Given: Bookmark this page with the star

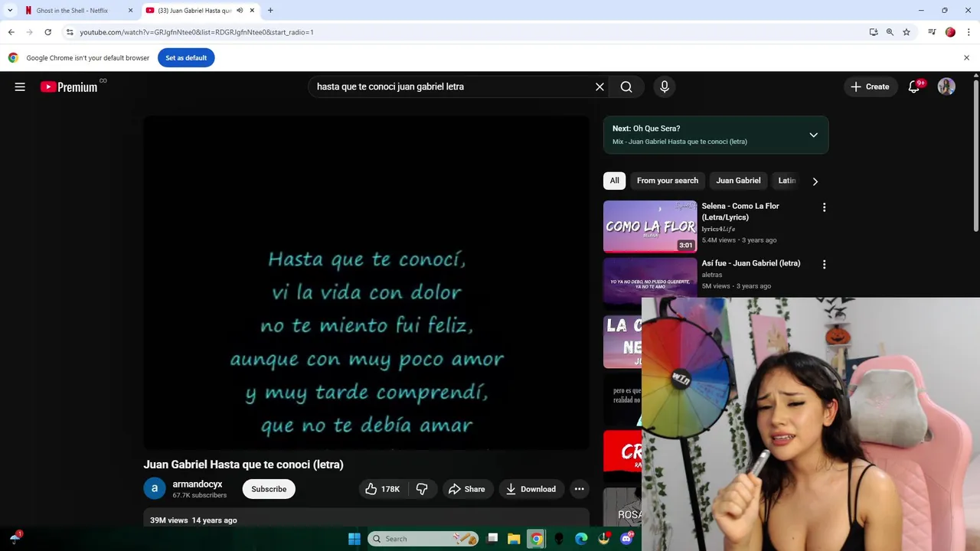Looking at the screenshot, I should 906,32.
